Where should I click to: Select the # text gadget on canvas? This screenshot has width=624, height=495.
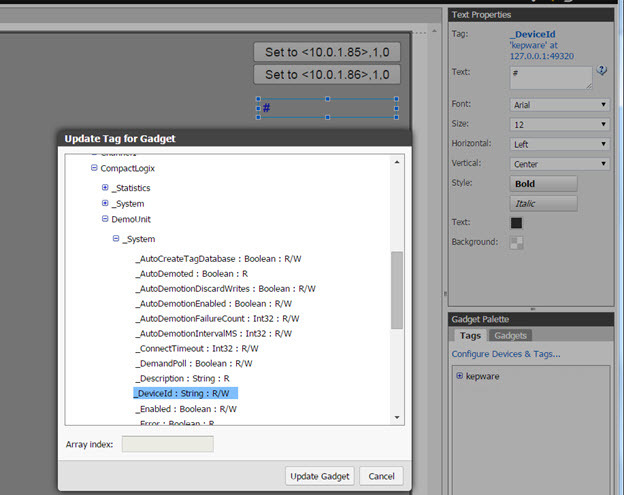pos(327,108)
